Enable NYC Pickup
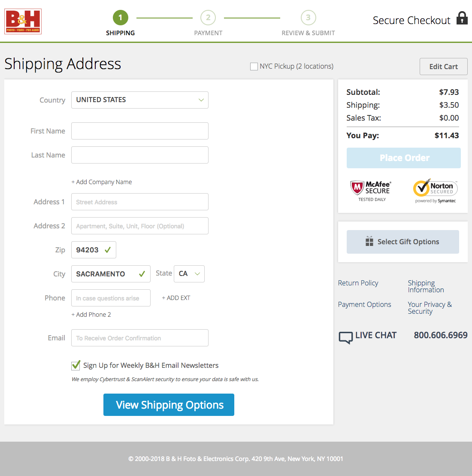Image resolution: width=472 pixels, height=476 pixels. point(254,66)
